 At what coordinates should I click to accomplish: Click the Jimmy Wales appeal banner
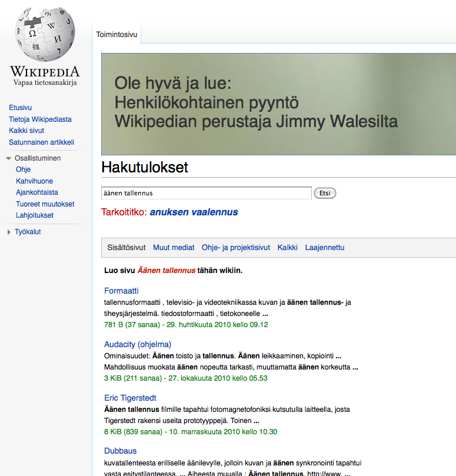click(x=278, y=104)
